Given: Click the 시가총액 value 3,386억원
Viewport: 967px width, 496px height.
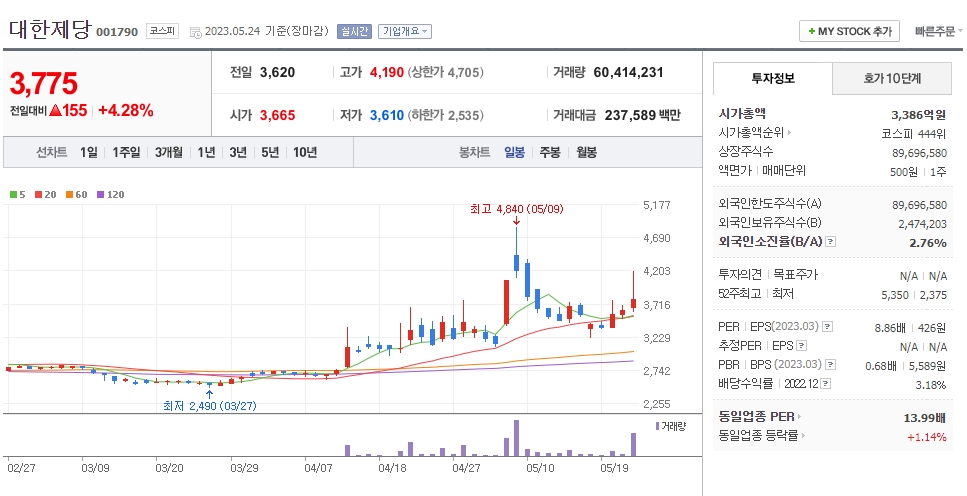Looking at the screenshot, I should [x=918, y=115].
